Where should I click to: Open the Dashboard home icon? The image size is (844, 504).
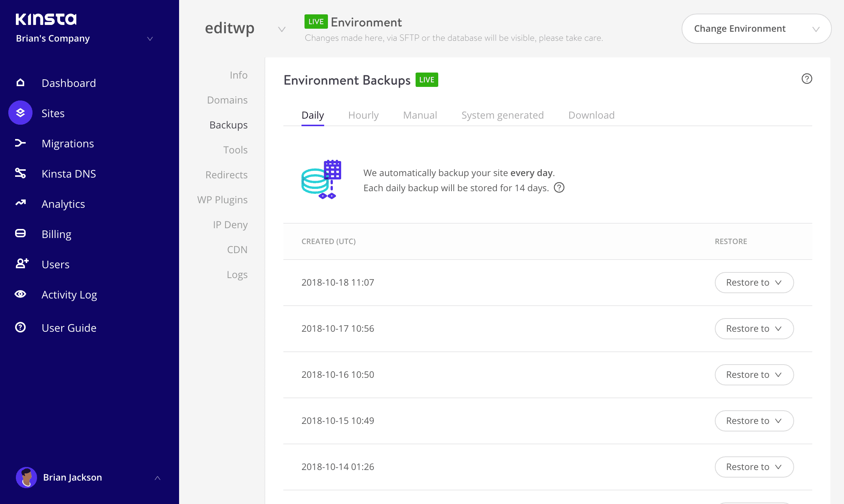click(20, 82)
